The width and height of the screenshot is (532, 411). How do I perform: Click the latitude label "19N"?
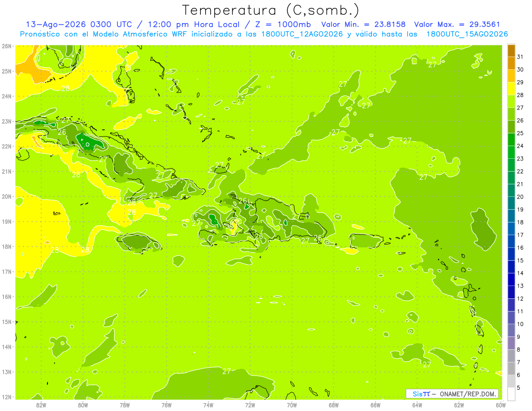pos(7,222)
